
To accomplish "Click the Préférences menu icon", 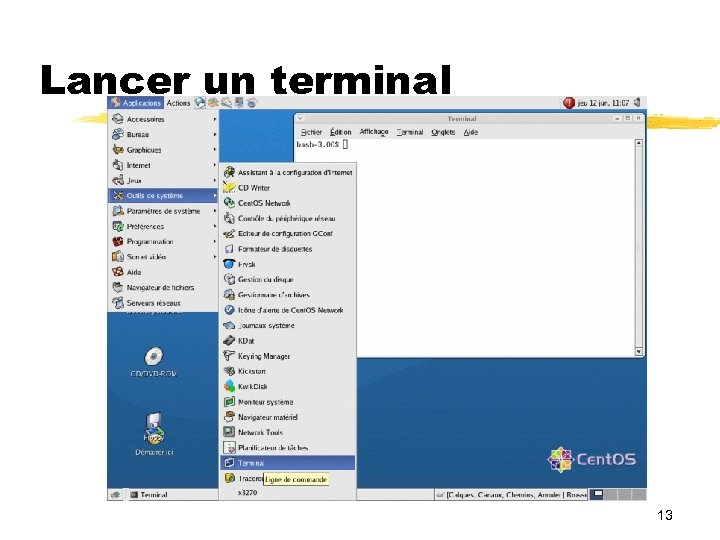I will pos(118,226).
